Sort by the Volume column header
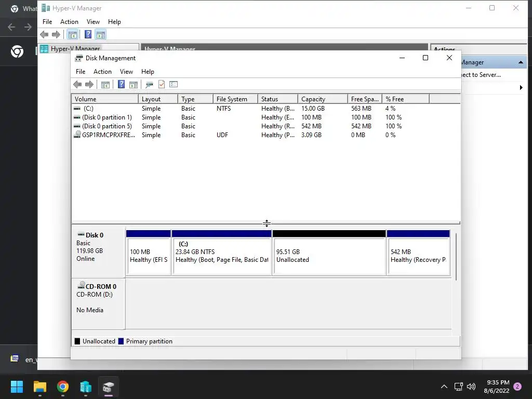Image resolution: width=532 pixels, height=399 pixels. pyautogui.click(x=105, y=99)
